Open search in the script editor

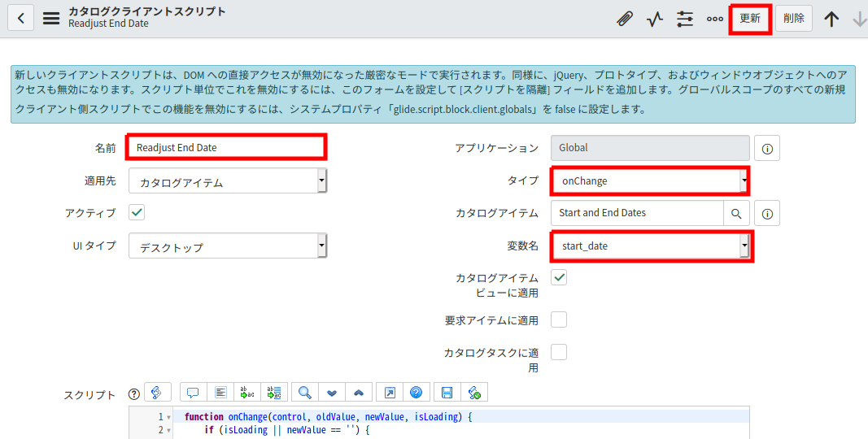point(304,392)
